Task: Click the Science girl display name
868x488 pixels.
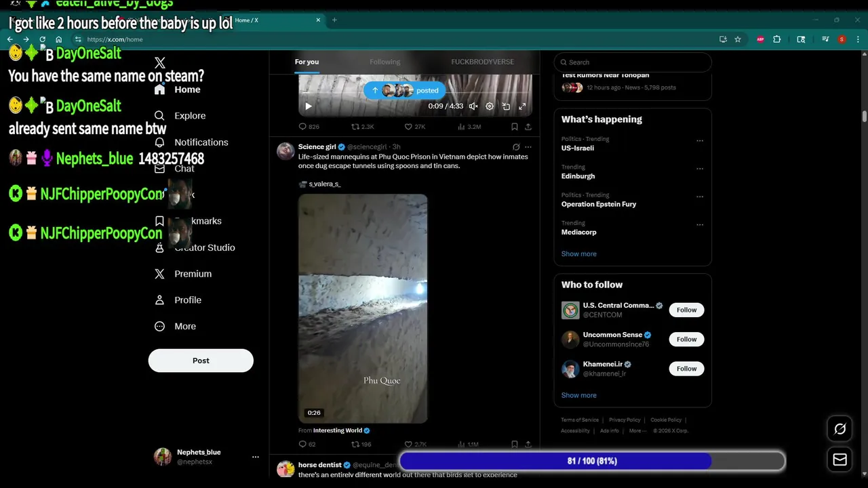Action: click(317, 147)
